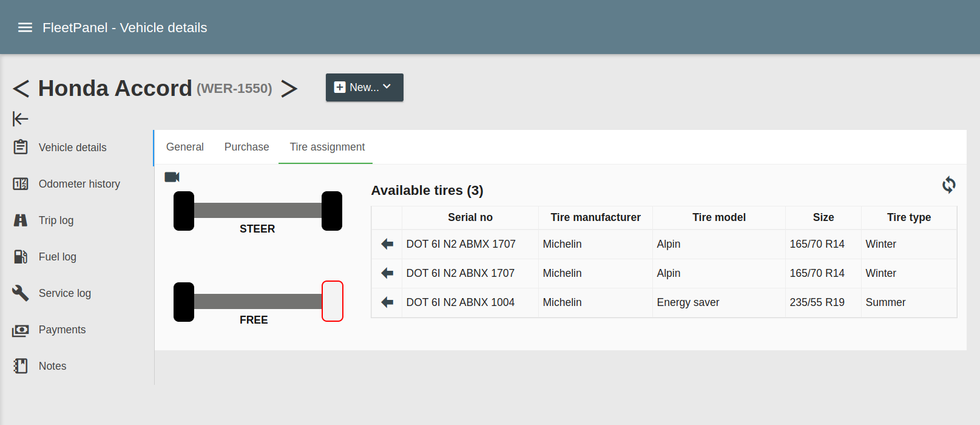This screenshot has width=980, height=425.
Task: Switch to the General tab
Action: (184, 147)
